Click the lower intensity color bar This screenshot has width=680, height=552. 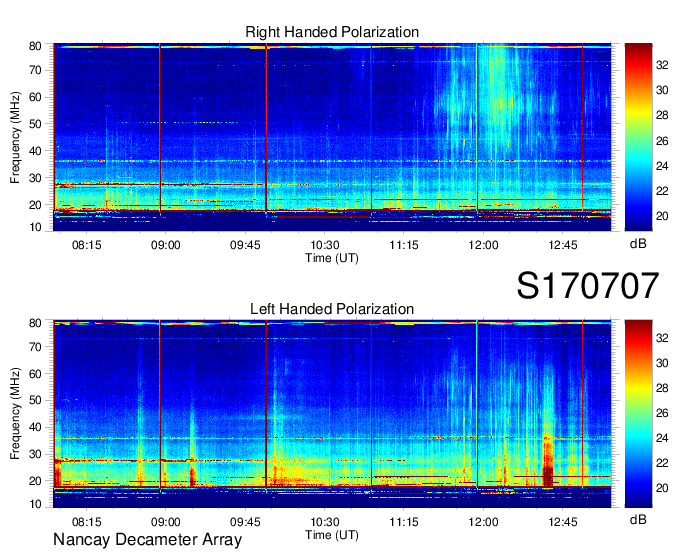click(x=638, y=414)
